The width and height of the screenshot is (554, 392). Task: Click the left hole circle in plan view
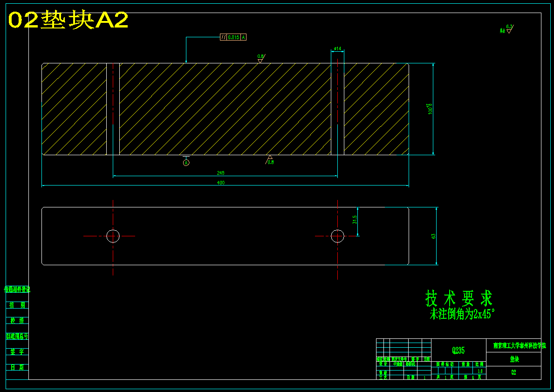coord(113,236)
